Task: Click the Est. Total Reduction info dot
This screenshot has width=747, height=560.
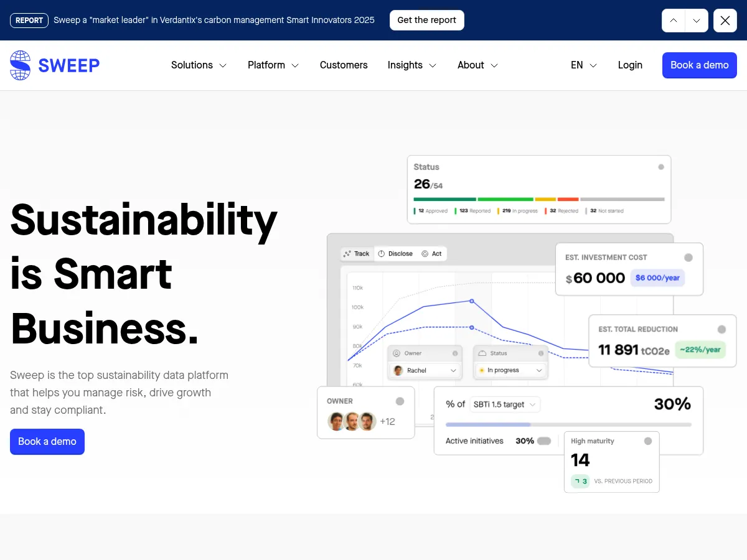Action: coord(721,329)
